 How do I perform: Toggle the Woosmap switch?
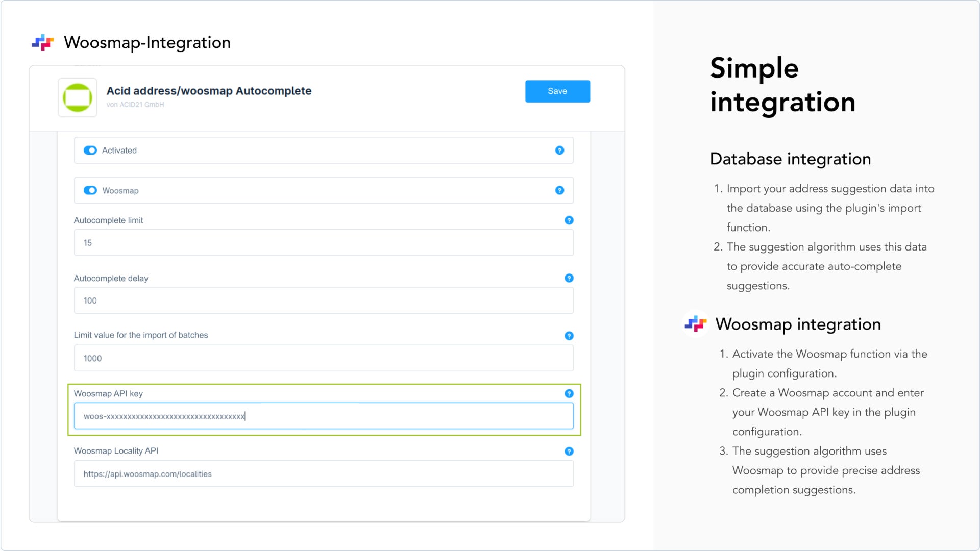click(x=90, y=190)
